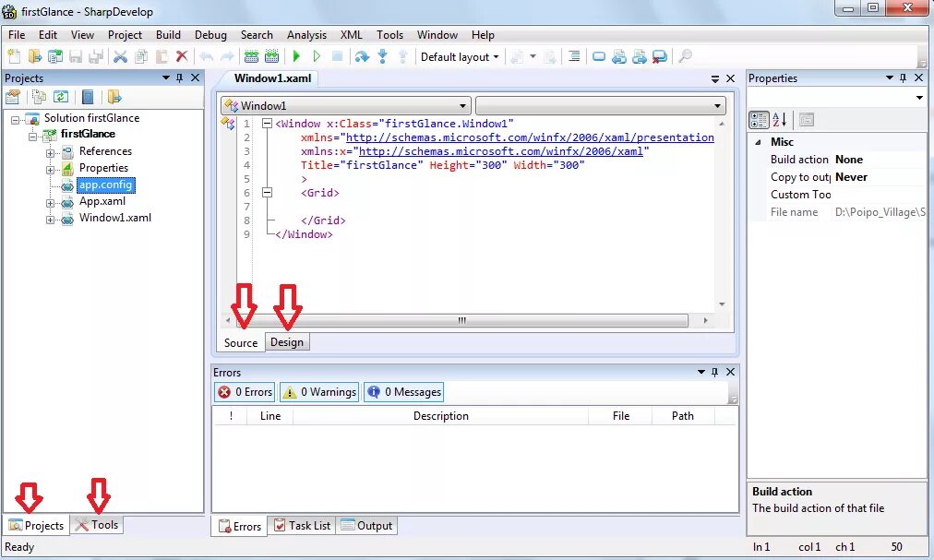Click the Run without debugger outline icon
934x560 pixels.
[x=317, y=56]
